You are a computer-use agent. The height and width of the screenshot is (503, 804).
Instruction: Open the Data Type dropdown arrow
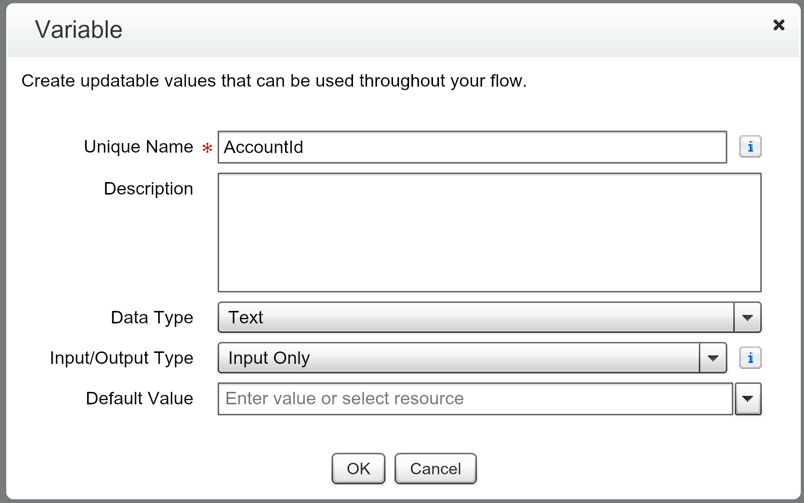(x=747, y=318)
